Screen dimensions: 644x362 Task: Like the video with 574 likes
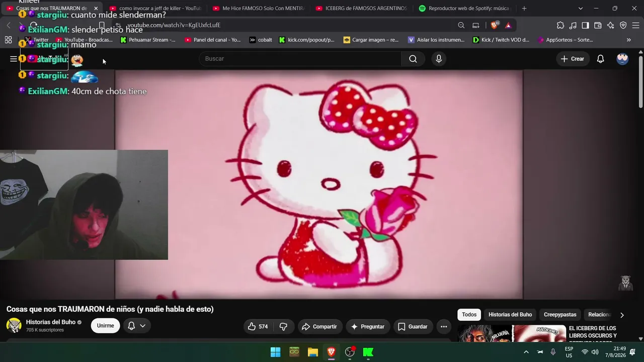point(258,327)
